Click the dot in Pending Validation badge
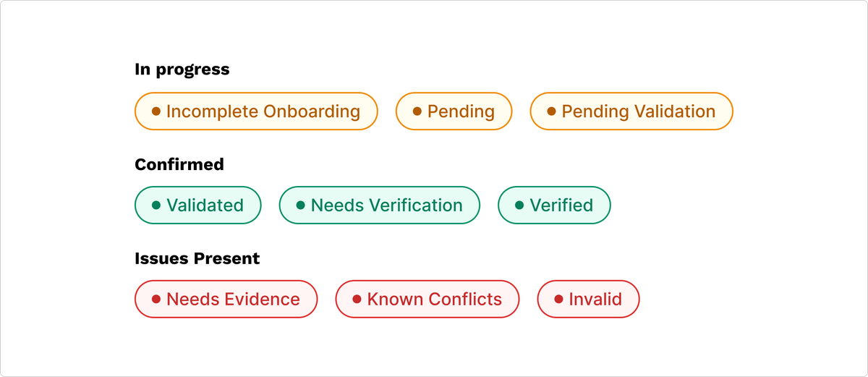 pos(551,111)
